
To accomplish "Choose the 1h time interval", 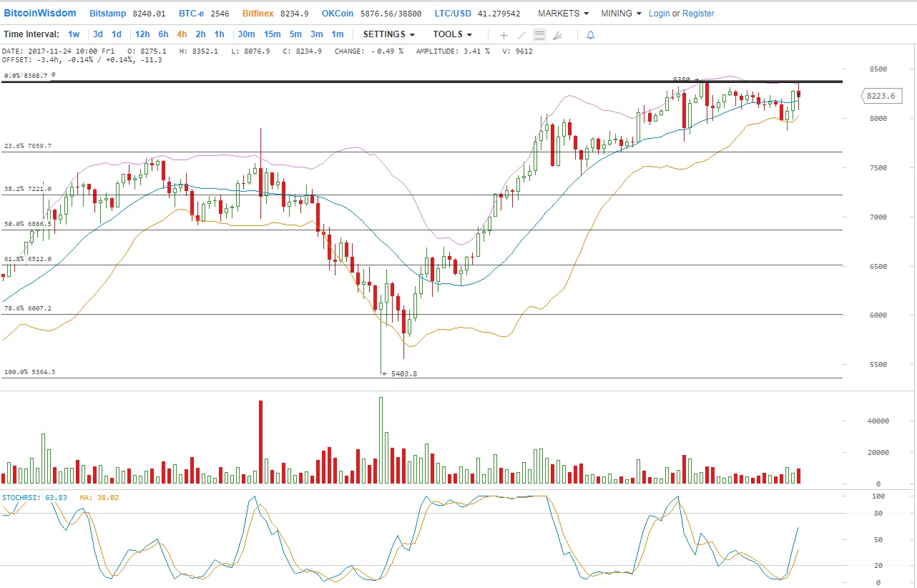I will pyautogui.click(x=219, y=34).
